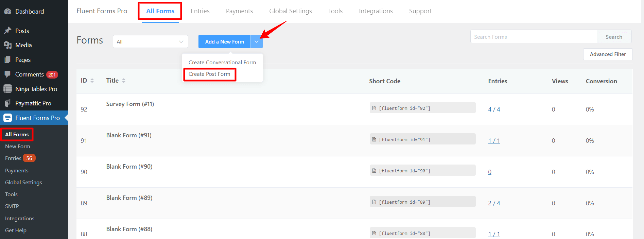Toggle the Add a New Form arrow dropdown
The height and width of the screenshot is (239, 644).
point(257,41)
